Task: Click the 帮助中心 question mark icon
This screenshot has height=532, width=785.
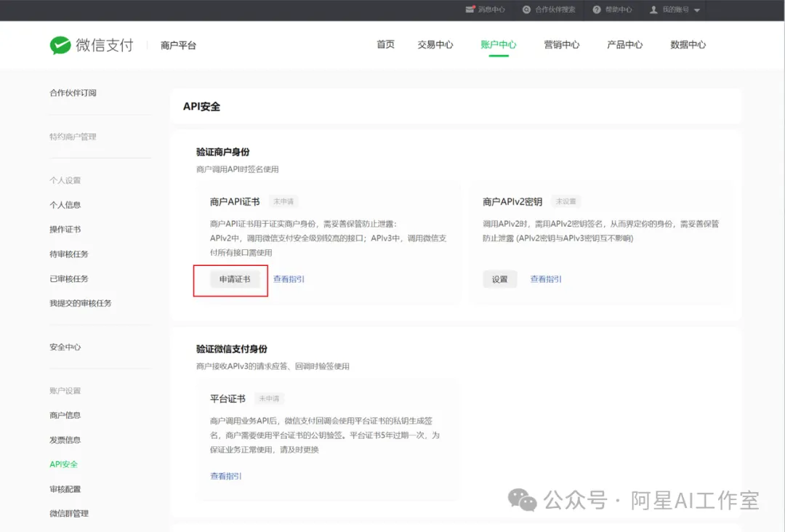Action: (597, 9)
